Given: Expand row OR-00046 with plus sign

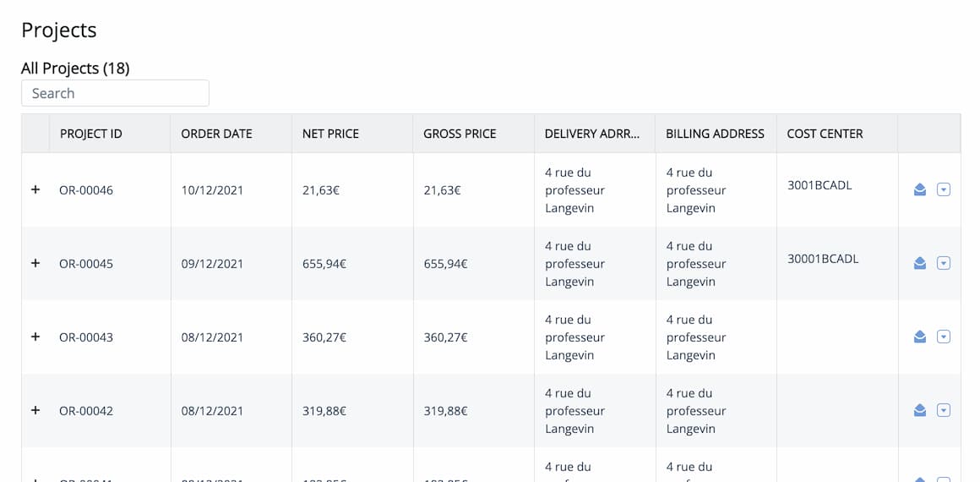Looking at the screenshot, I should [35, 189].
